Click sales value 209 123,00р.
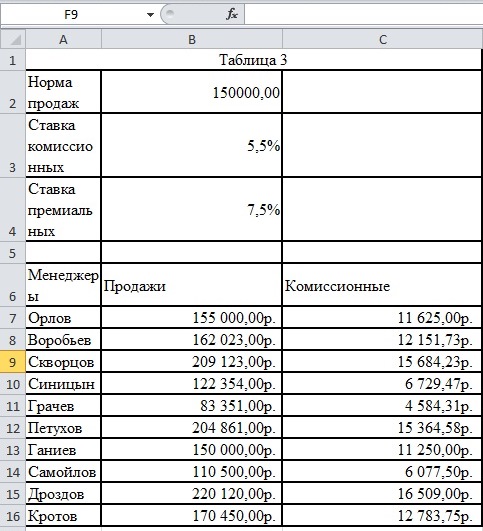The width and height of the screenshot is (483, 531). (x=191, y=362)
